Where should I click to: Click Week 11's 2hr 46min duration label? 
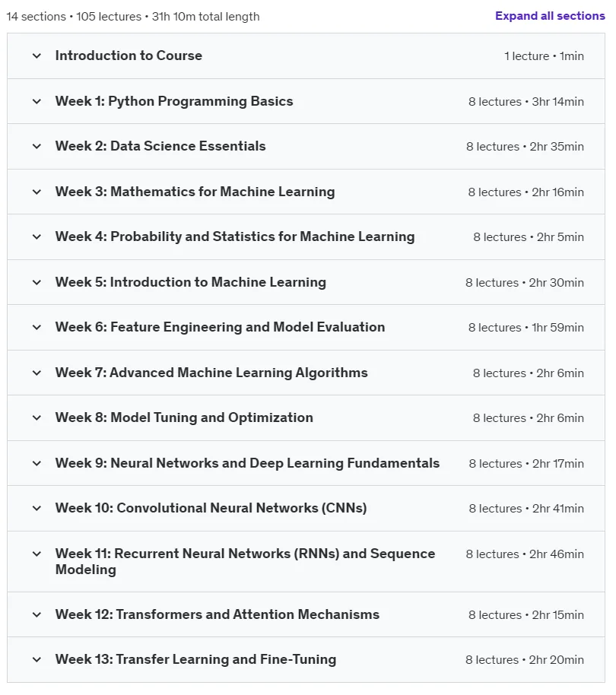click(x=557, y=554)
